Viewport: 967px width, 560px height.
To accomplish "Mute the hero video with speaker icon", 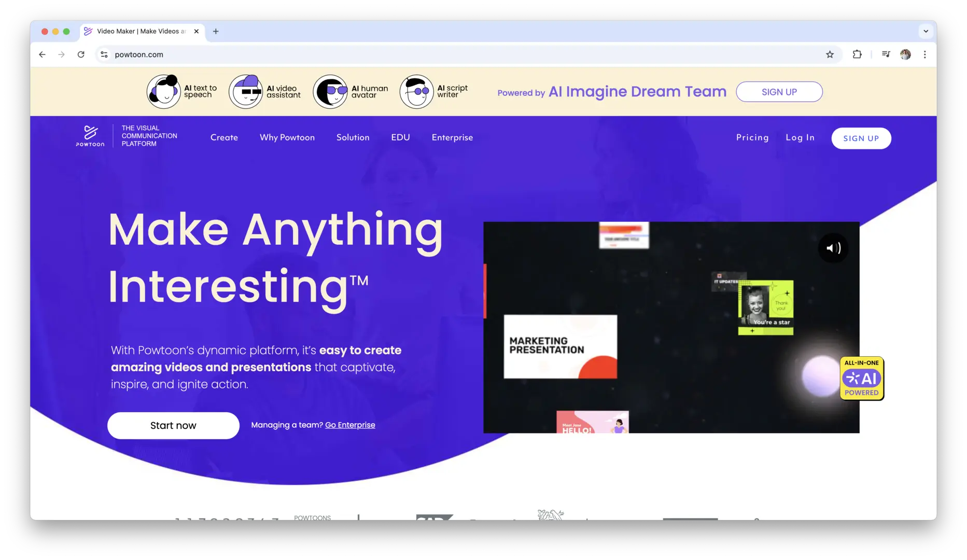I will click(x=833, y=248).
